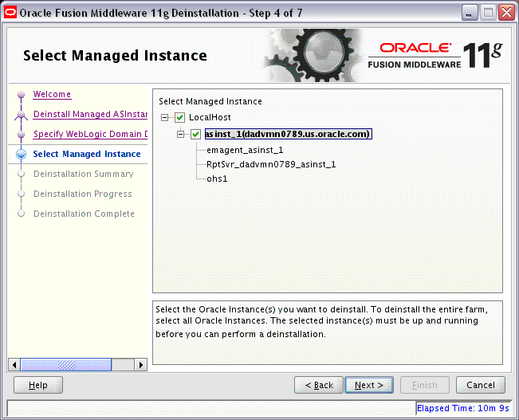Click Specify WebLogic Domain step bullet icon
The height and width of the screenshot is (420, 519).
(22, 135)
